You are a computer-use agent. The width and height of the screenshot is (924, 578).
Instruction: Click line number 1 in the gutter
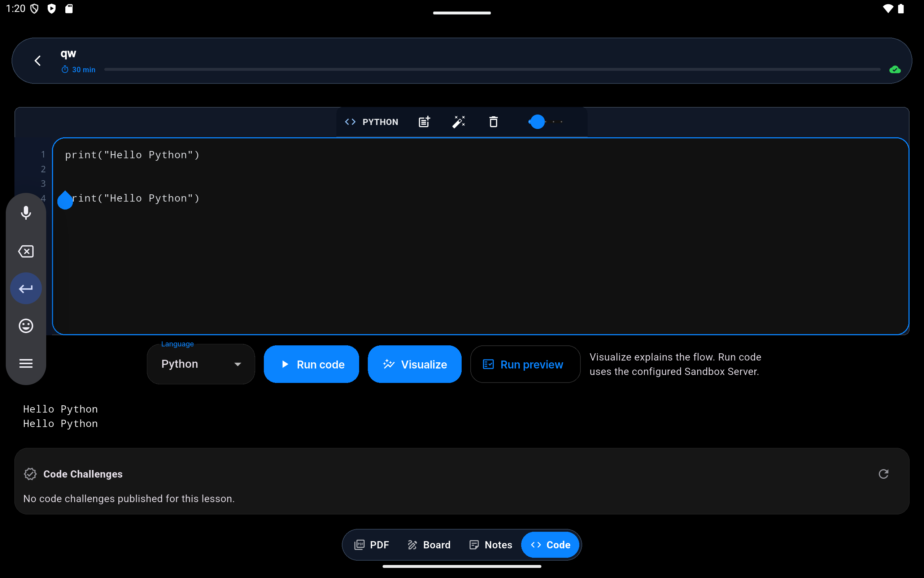43,155
